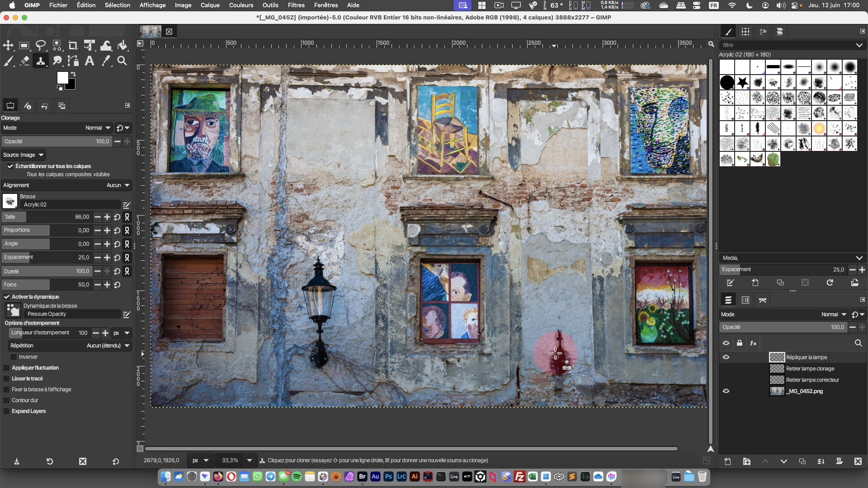The width and height of the screenshot is (868, 488).
Task: Swap foreground and background colors
Action: 73,74
